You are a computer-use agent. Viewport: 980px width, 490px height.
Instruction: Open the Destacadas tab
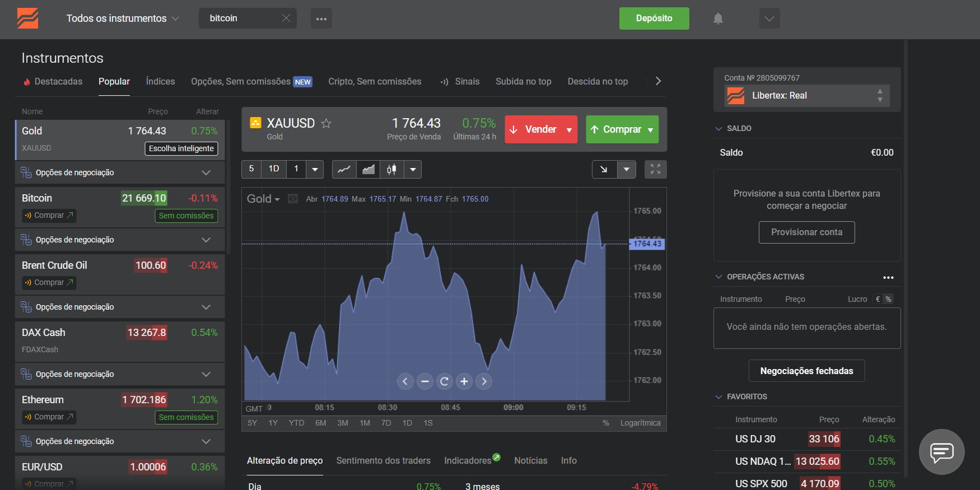53,82
